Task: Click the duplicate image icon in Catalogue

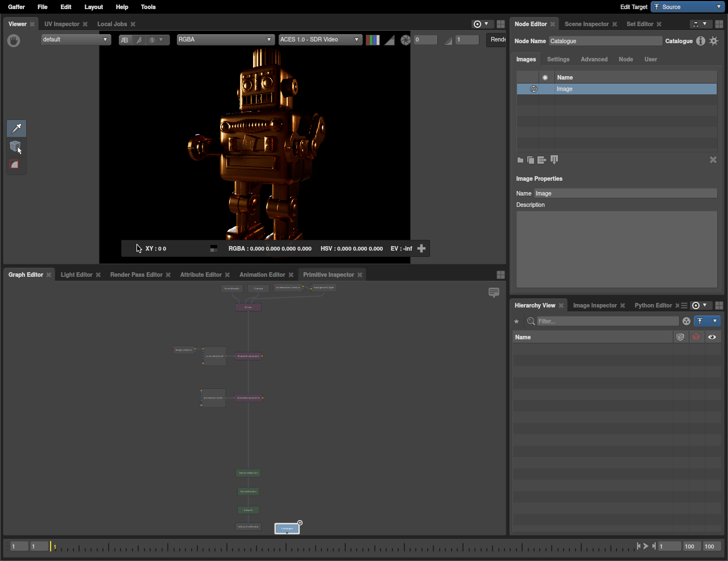Action: click(x=531, y=160)
